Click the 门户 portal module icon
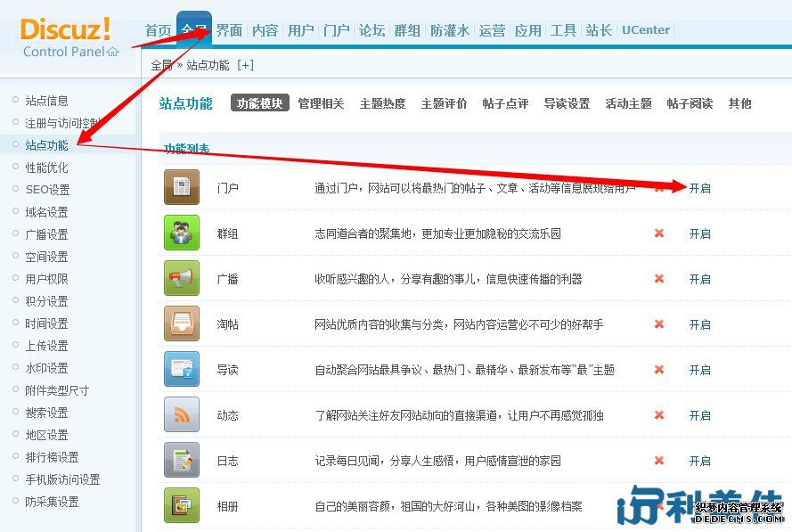 (x=182, y=188)
